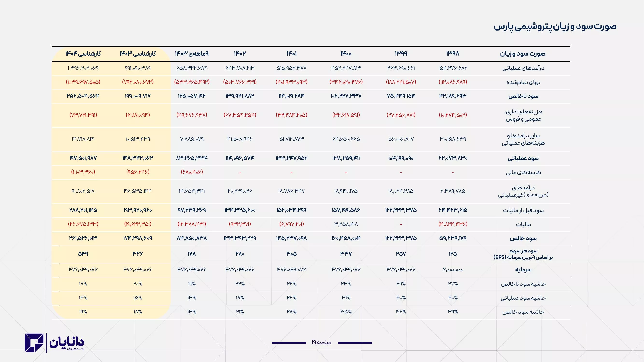644x362 pixels.
Task: Select the '۱۳۹۸' column header
Action: [x=453, y=54]
